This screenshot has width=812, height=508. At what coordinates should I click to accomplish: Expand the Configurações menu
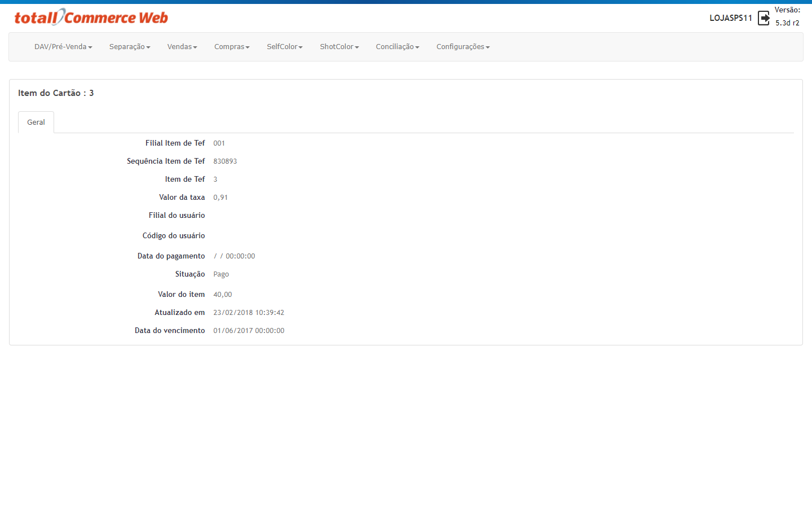click(463, 47)
